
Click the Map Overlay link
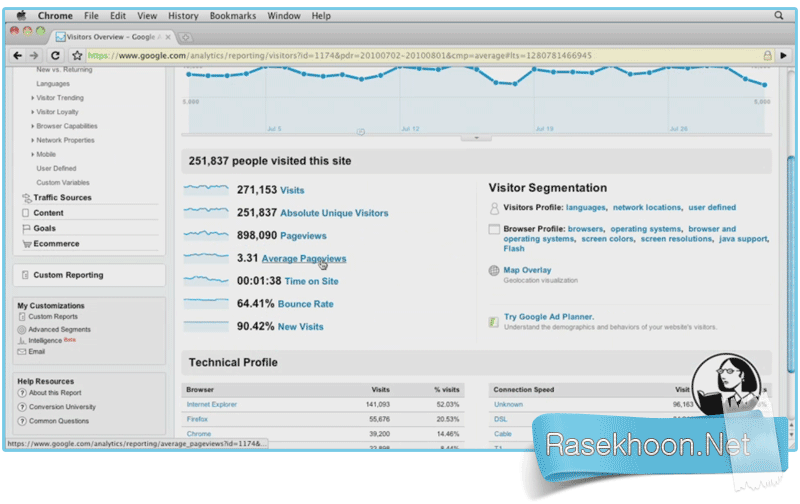click(x=527, y=270)
